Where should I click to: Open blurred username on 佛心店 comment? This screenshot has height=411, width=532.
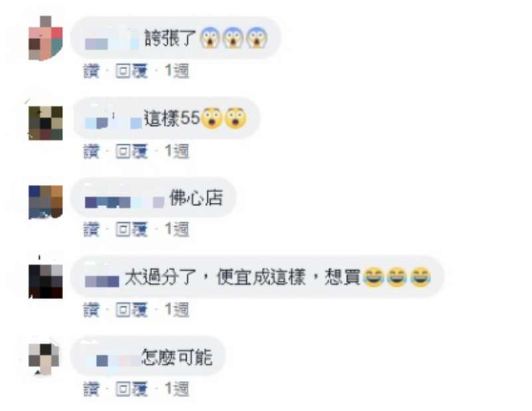pyautogui.click(x=124, y=202)
